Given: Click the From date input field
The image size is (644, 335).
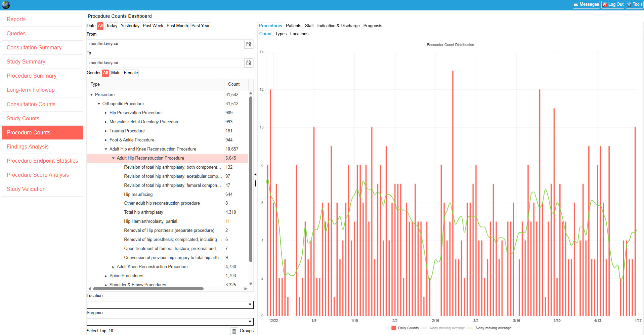Looking at the screenshot, I should 165,44.
